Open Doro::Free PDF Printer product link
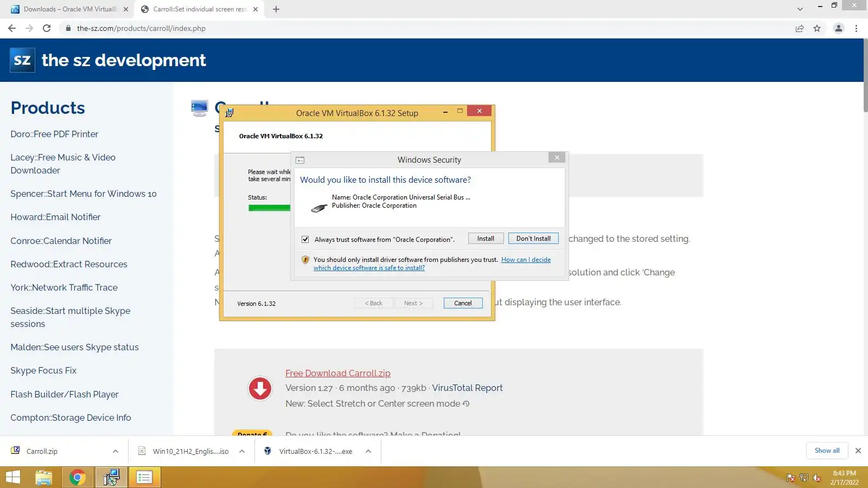The image size is (868, 488). pyautogui.click(x=54, y=134)
